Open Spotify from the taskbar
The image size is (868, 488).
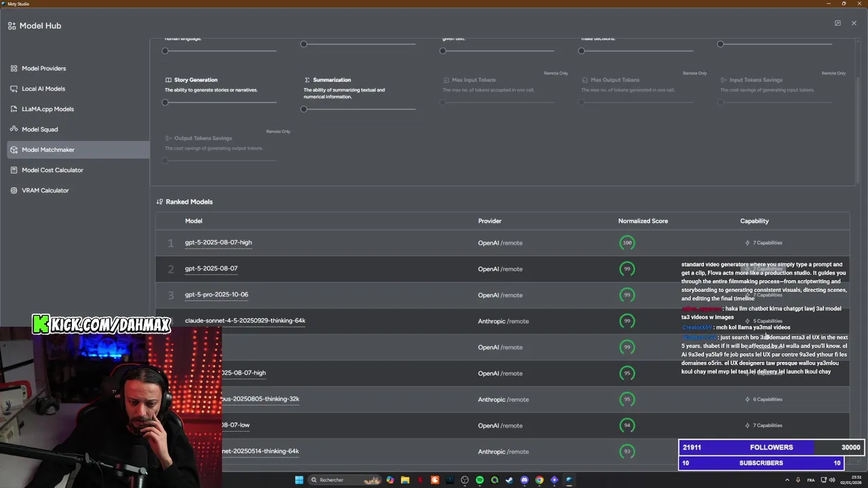pyautogui.click(x=479, y=480)
